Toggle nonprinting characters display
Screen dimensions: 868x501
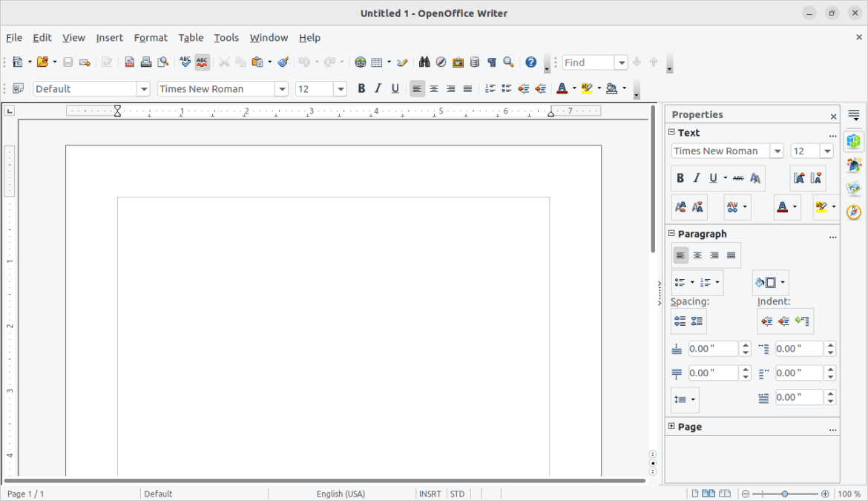click(491, 62)
